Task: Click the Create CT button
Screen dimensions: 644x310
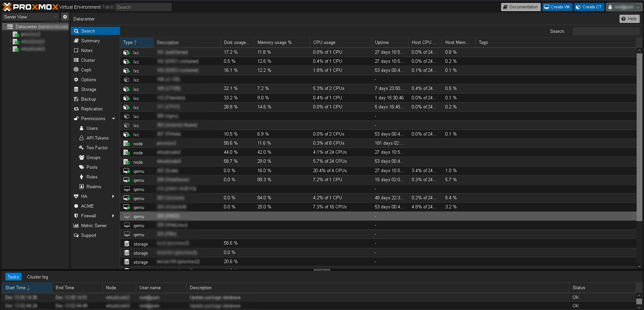Action: (589, 7)
